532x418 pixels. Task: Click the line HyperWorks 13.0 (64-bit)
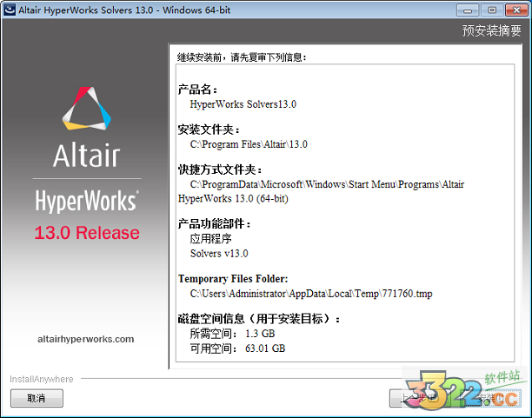coord(233,198)
